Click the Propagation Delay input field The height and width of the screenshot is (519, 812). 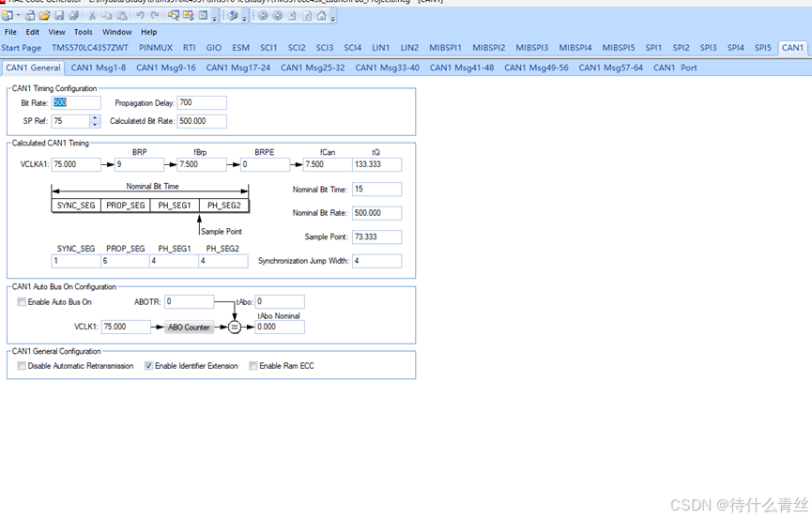[x=202, y=102]
